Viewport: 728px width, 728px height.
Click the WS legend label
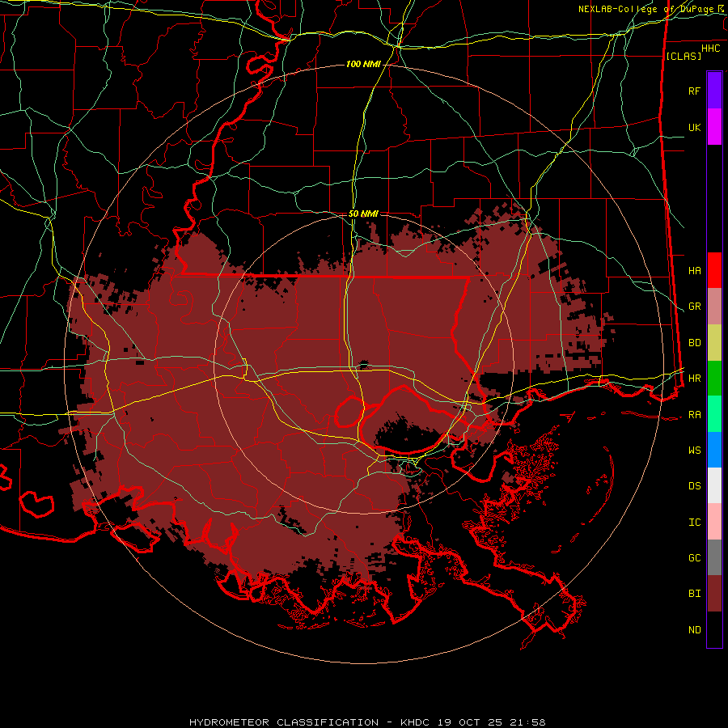point(694,451)
